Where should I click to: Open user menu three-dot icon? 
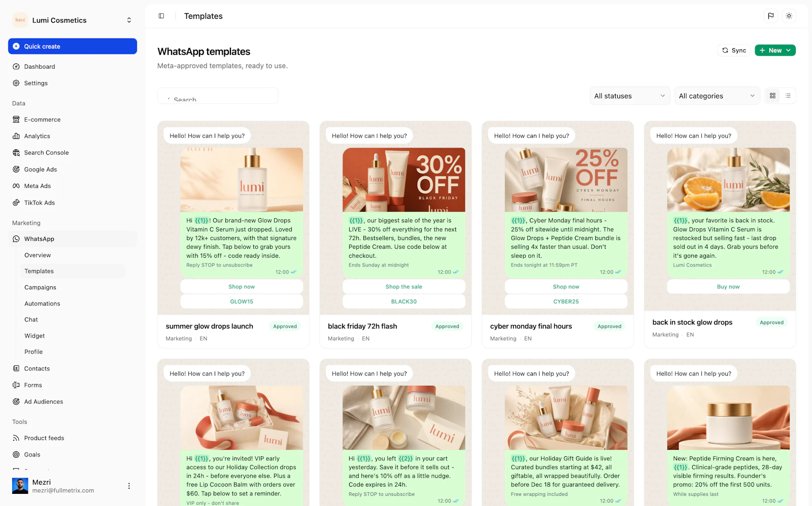tap(129, 486)
